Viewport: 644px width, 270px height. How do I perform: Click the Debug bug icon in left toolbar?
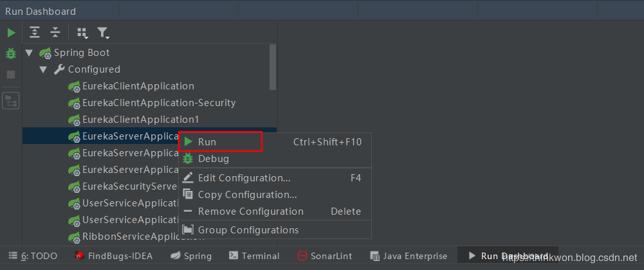pyautogui.click(x=11, y=53)
